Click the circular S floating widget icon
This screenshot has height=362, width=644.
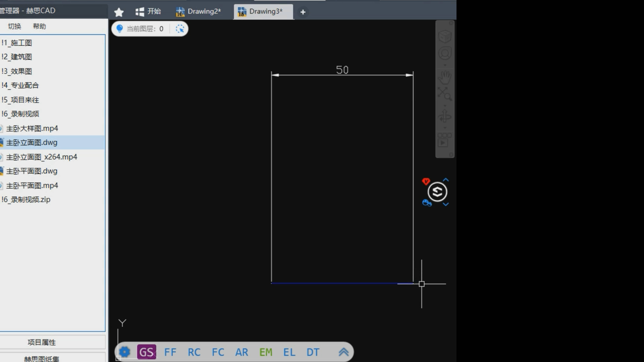tap(437, 192)
